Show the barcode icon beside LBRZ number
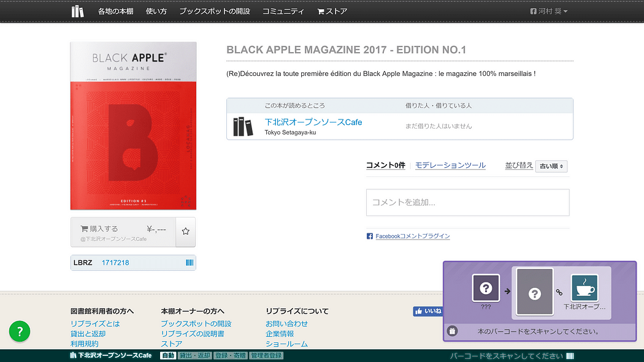This screenshot has width=644, height=362. [x=190, y=262]
